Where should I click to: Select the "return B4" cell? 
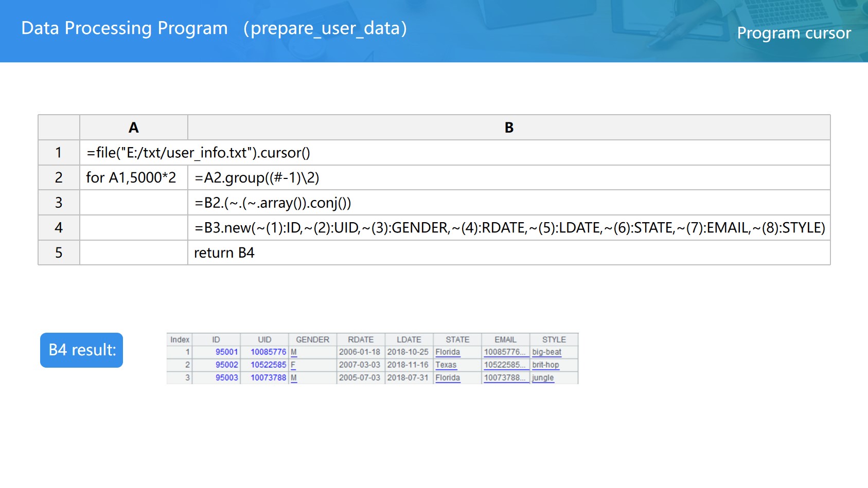[224, 253]
